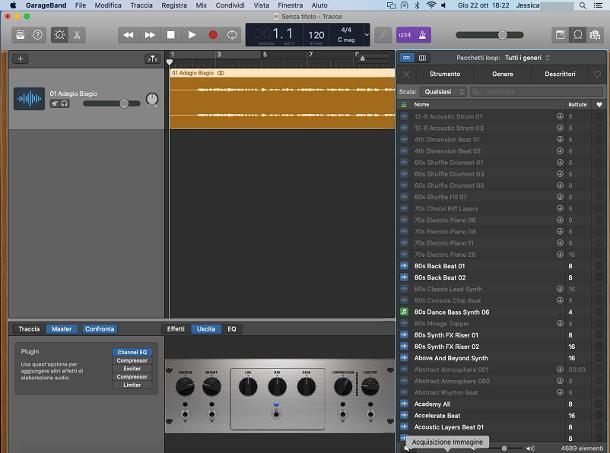Sort loops by the Battute column
This screenshot has height=453, width=610.
577,104
